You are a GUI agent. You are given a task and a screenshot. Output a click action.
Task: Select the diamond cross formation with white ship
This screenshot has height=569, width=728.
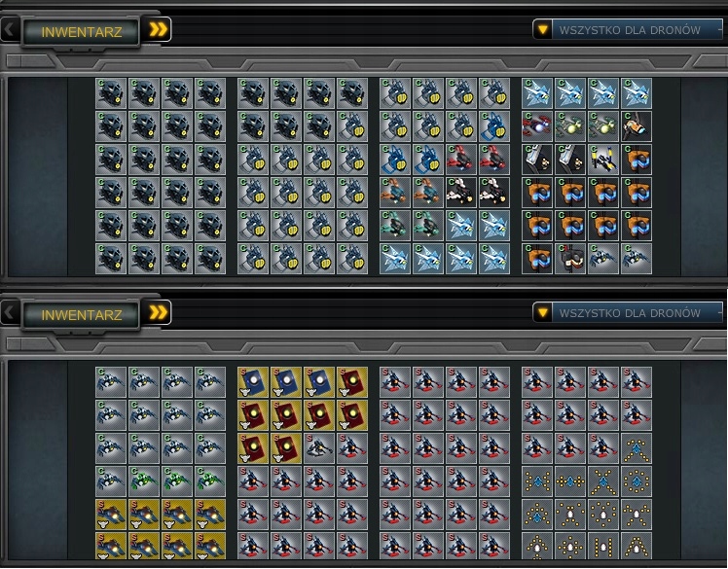coord(570,548)
